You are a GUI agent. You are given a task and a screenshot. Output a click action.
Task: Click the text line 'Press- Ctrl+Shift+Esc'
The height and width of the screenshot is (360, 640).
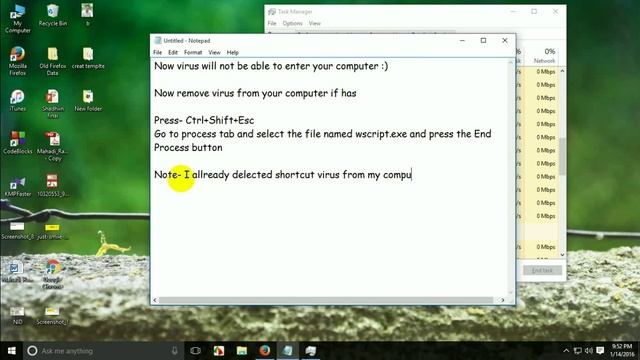tap(204, 120)
